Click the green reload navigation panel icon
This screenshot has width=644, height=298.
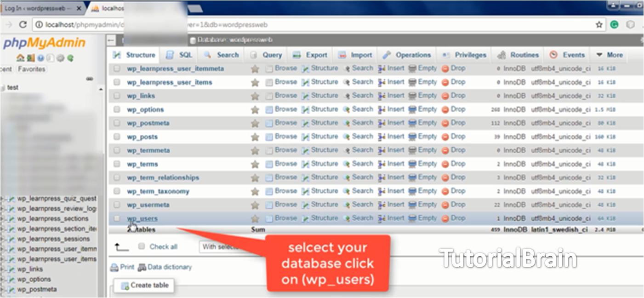coord(70,58)
